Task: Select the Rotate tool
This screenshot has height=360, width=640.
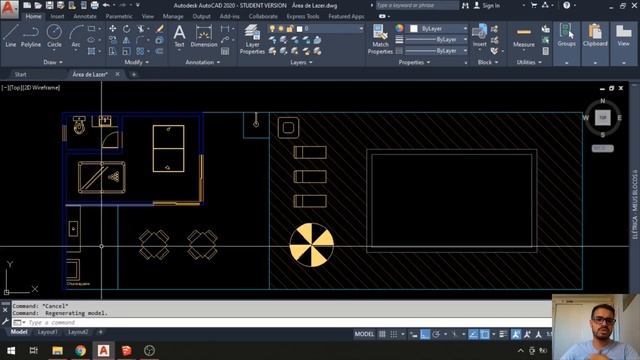Action: pyautogui.click(x=127, y=29)
